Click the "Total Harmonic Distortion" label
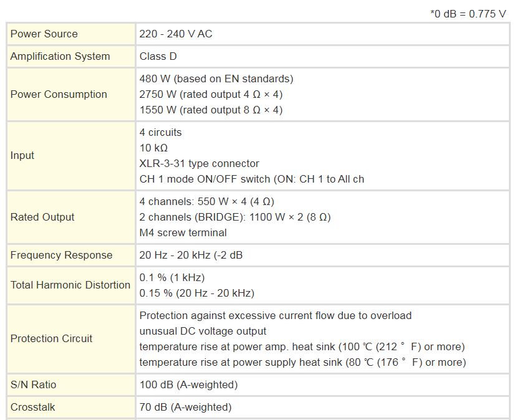The image size is (517, 420). 70,285
